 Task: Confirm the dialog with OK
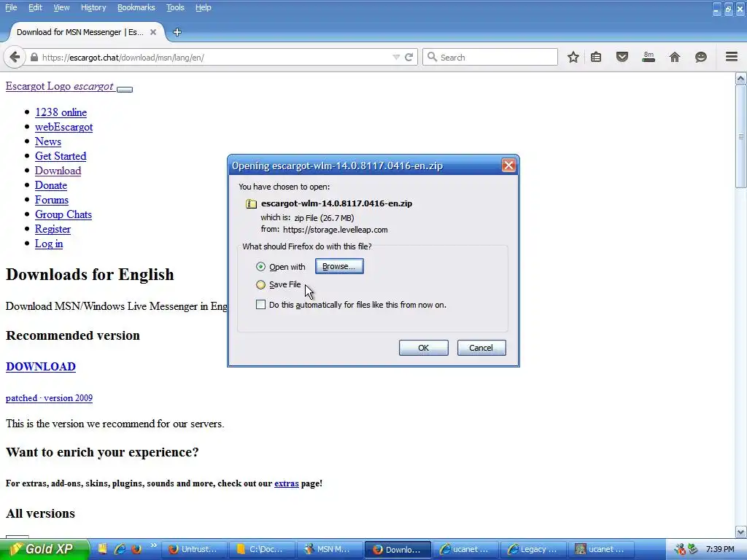pos(424,348)
